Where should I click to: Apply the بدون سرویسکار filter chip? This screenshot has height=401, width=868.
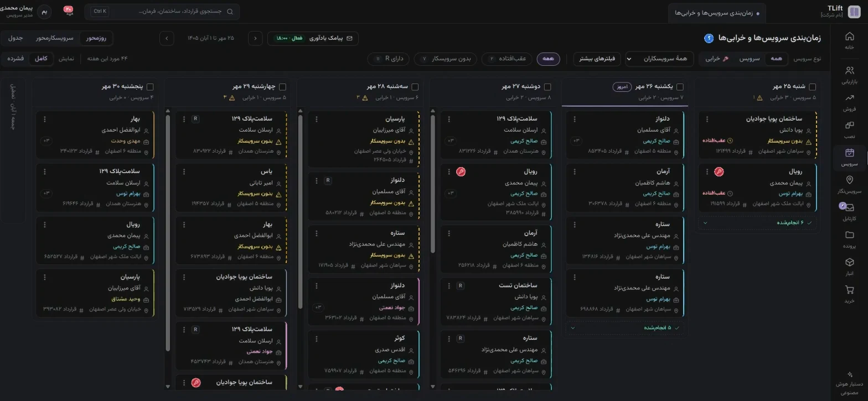point(446,59)
